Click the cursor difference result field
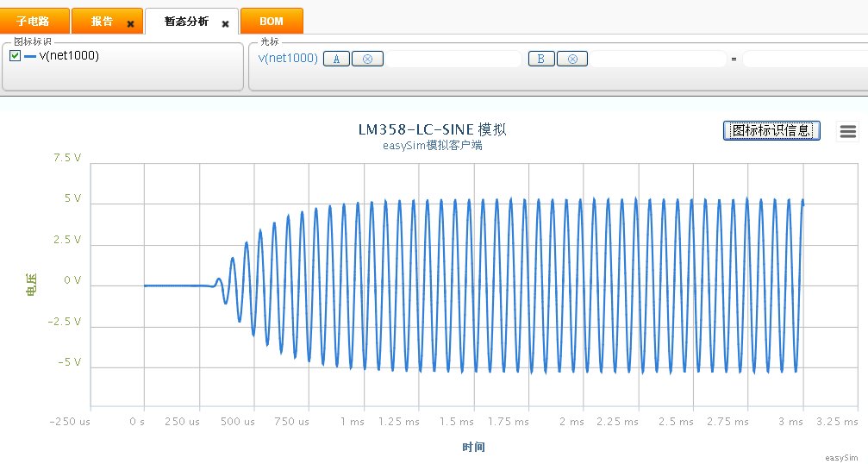Screen dimensions: 868x464 pyautogui.click(x=805, y=59)
